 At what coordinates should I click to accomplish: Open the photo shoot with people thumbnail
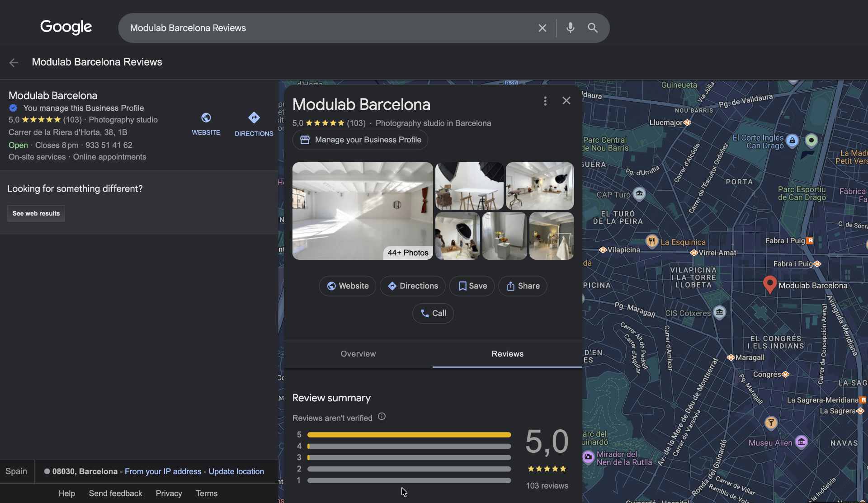(x=458, y=236)
